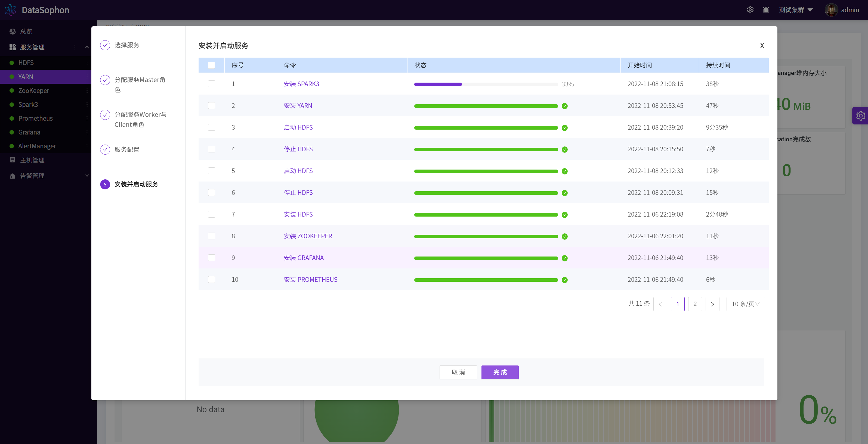The width and height of the screenshot is (868, 444).
Task: Open the more-options dots beside 服务管理
Action: (x=75, y=47)
